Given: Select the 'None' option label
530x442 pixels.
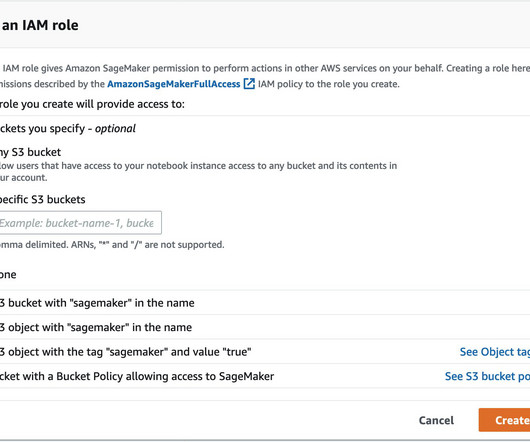Looking at the screenshot, I should tap(8, 274).
